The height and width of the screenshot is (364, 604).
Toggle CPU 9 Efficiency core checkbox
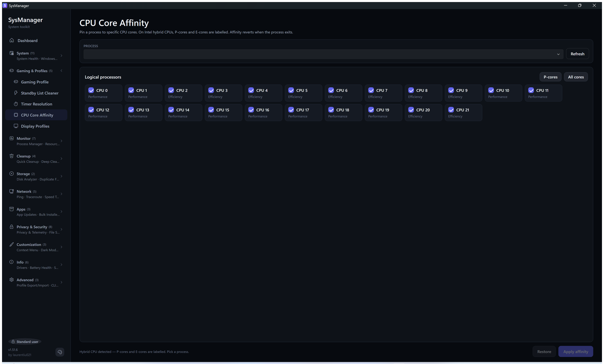[x=451, y=90]
